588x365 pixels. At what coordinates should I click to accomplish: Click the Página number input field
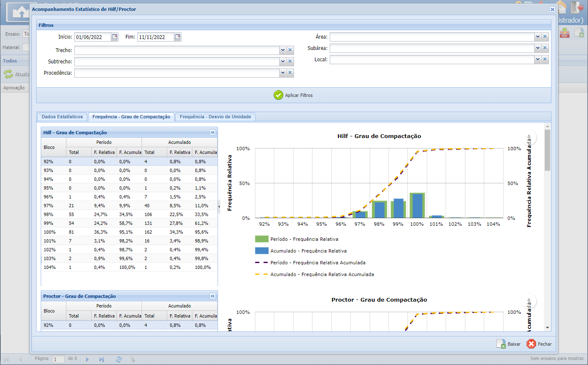click(x=58, y=359)
